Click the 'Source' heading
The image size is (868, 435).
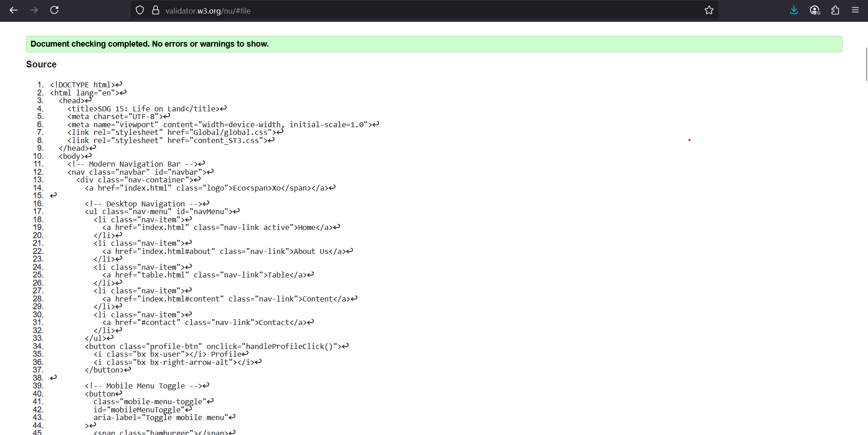(41, 64)
